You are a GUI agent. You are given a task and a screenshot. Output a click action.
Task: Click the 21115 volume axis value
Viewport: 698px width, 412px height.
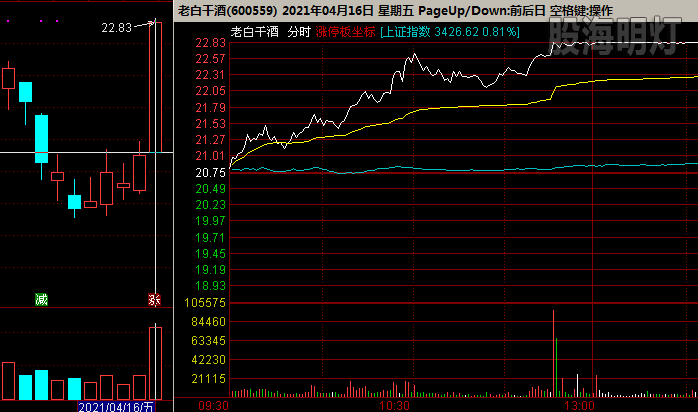208,379
